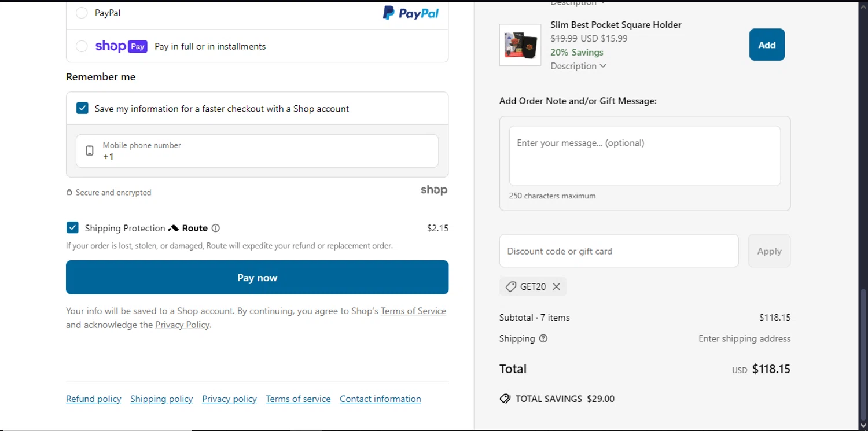Focus the Mobile phone number field
The width and height of the screenshot is (868, 431).
pos(266,152)
